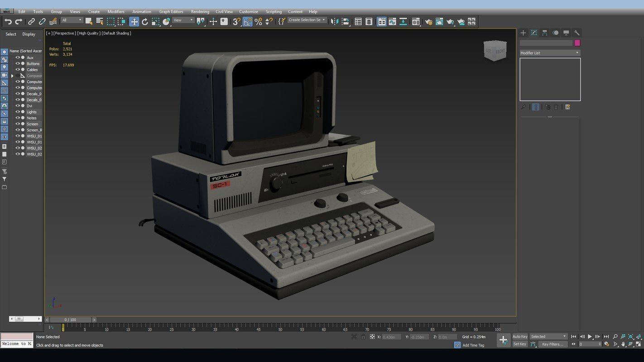Viewport: 644px width, 362px height.
Task: Activate Select and Scale tool
Action: click(x=156, y=21)
